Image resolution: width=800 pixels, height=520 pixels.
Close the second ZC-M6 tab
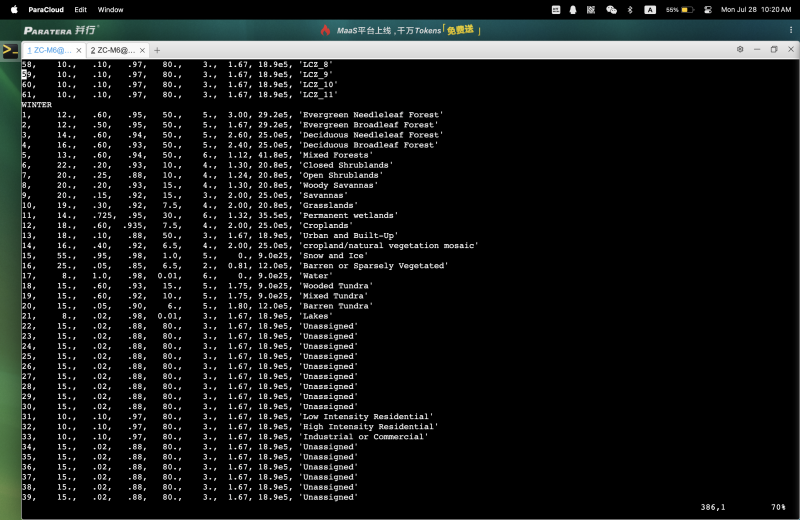[x=142, y=50]
